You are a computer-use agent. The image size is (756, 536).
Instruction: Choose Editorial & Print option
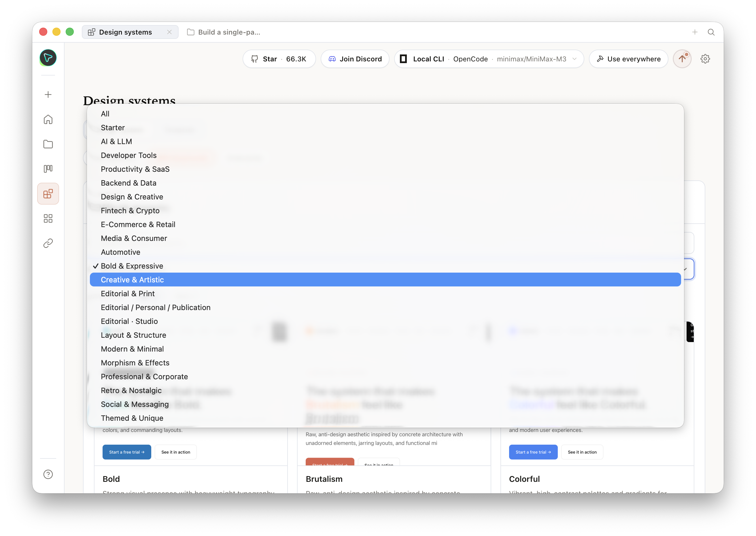click(385, 294)
